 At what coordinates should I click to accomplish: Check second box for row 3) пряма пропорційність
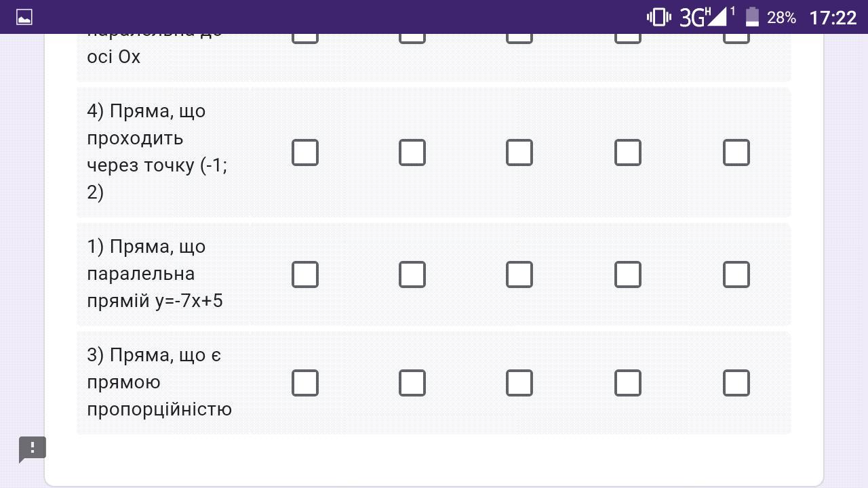pyautogui.click(x=412, y=383)
